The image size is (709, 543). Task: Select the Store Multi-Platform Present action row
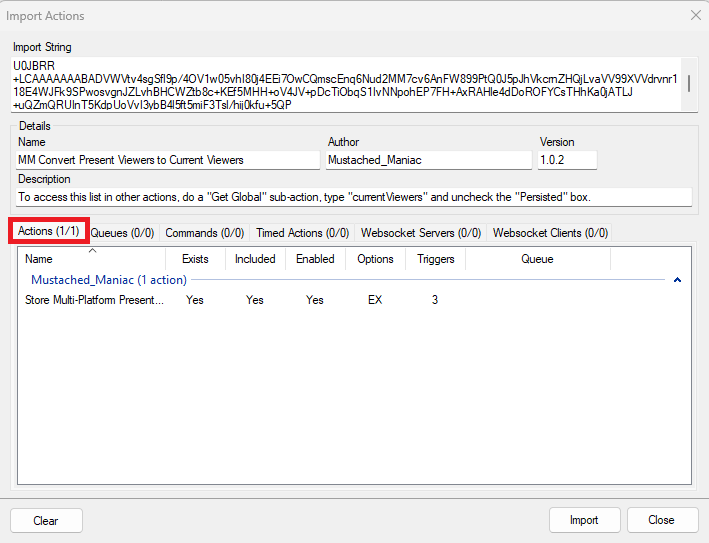tap(94, 300)
